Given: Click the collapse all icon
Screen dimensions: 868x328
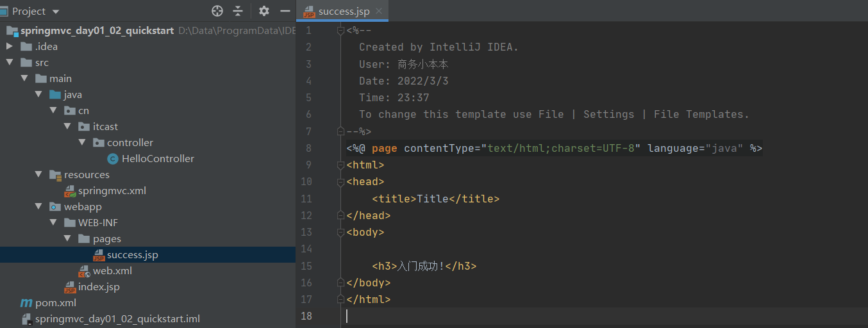Looking at the screenshot, I should [x=238, y=11].
